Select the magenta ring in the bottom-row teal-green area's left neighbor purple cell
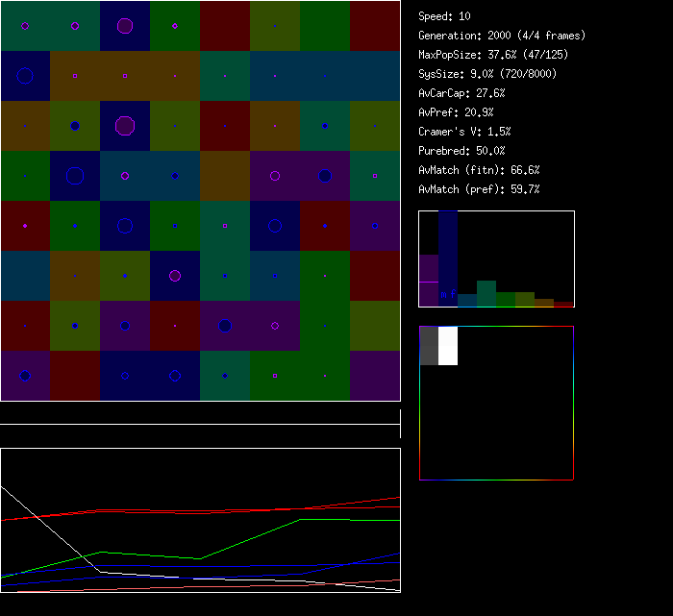Viewport: 673px width, 616px height. pyautogui.click(x=275, y=326)
